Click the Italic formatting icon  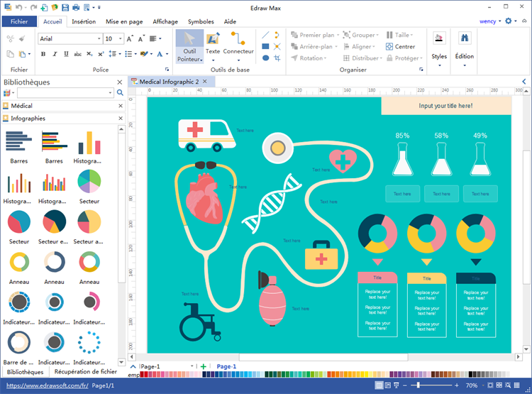[55, 54]
